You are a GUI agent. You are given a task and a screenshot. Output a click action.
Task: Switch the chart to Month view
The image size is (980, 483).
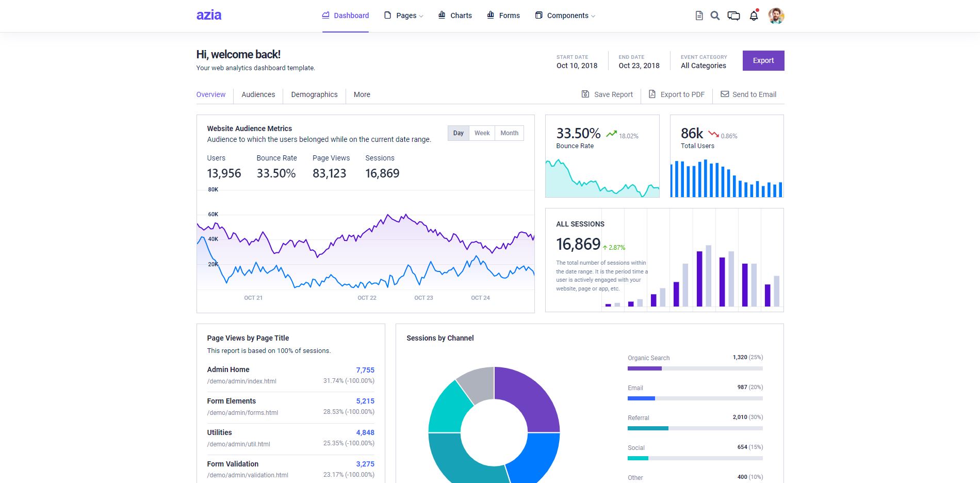[x=509, y=133]
